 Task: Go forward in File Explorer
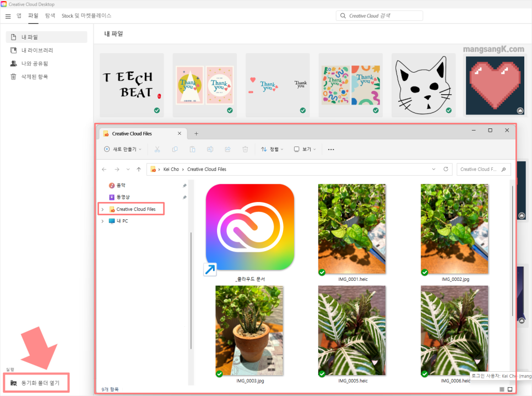pos(117,169)
